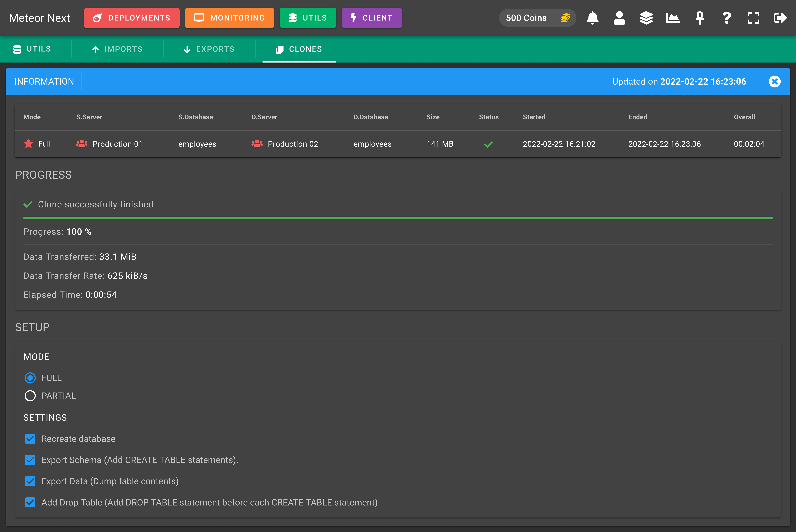Click the Mode column header
The width and height of the screenshot is (796, 532).
32,117
